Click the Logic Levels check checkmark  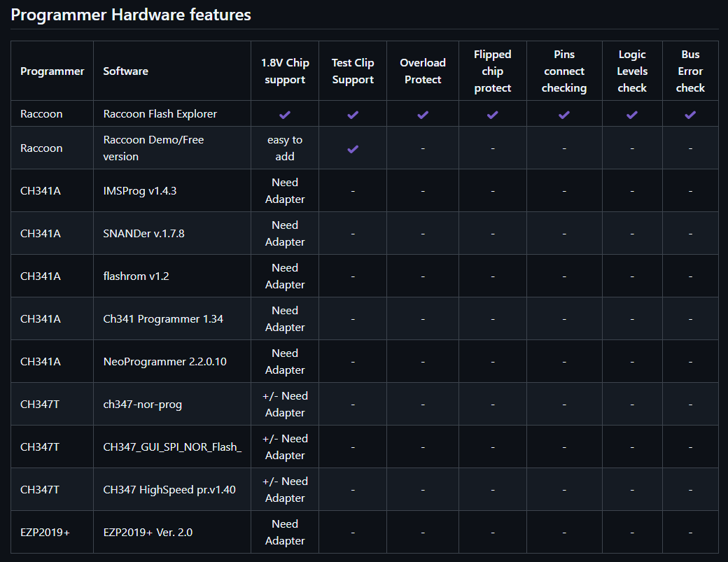pyautogui.click(x=632, y=115)
